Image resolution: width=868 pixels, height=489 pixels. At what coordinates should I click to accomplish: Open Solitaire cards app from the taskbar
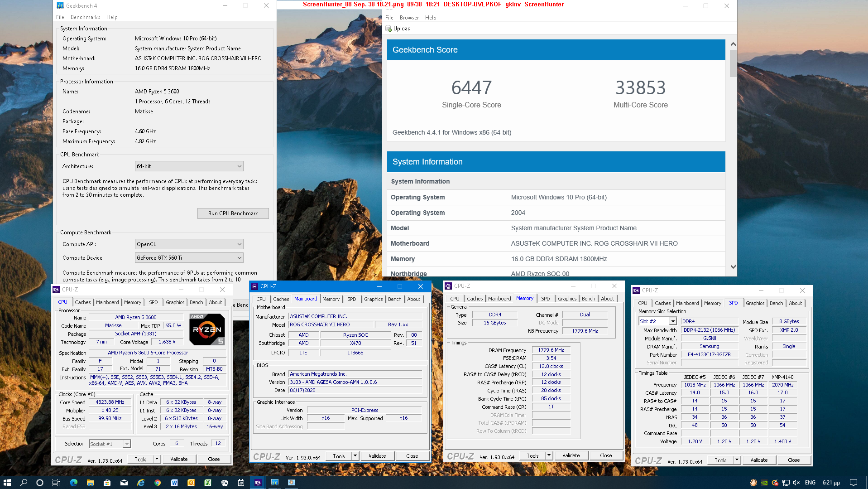pyautogui.click(x=225, y=483)
